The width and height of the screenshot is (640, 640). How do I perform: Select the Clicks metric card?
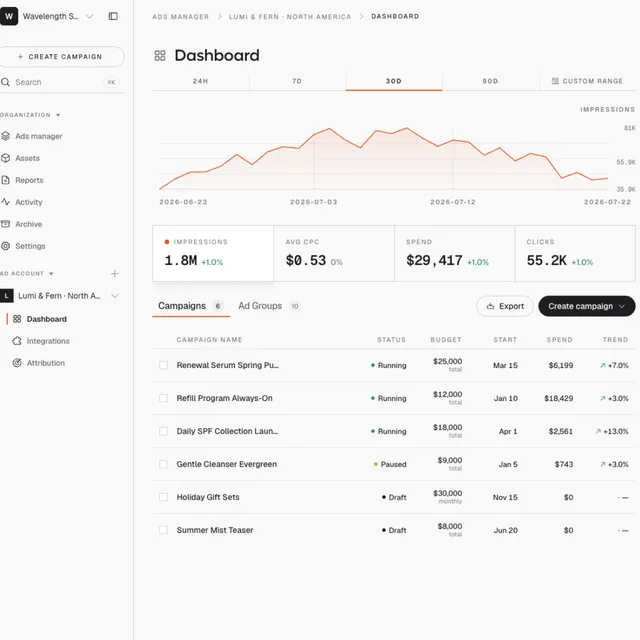[575, 253]
